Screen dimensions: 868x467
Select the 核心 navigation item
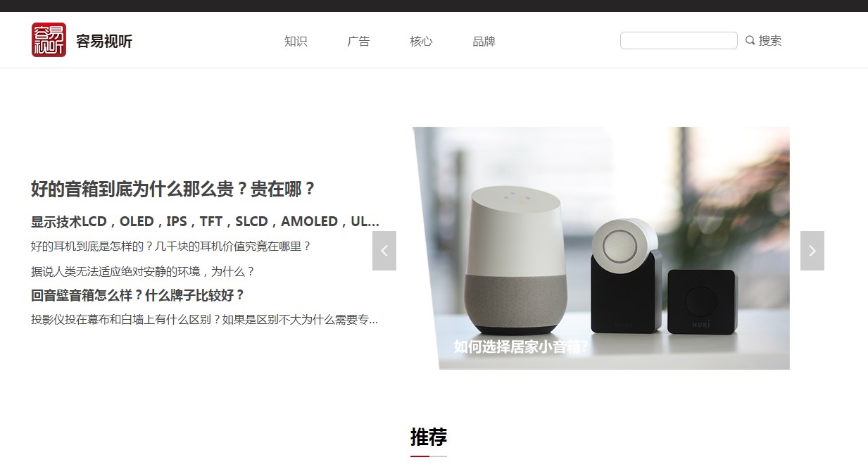click(421, 41)
